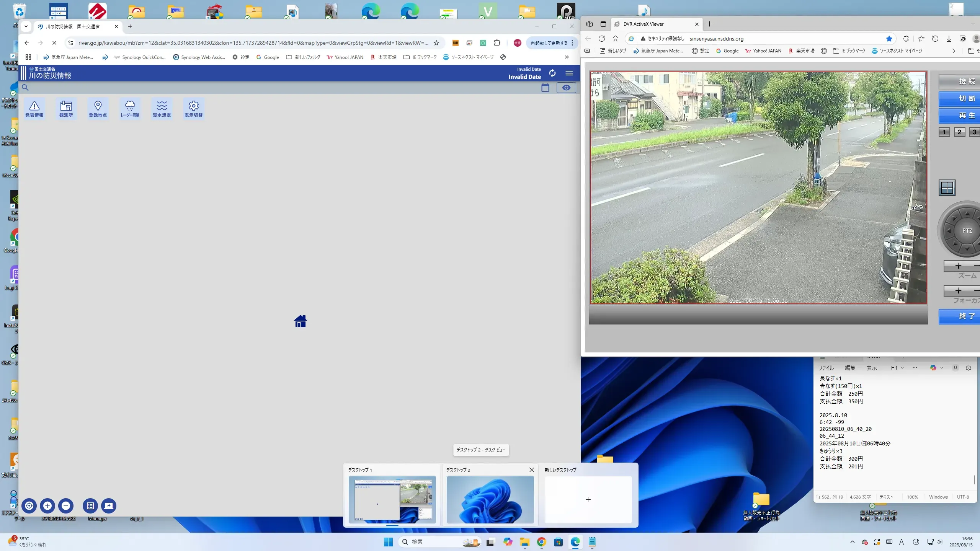Screen dimensions: 980x551
Task: Select camera channel 2 button
Action: [x=959, y=132]
